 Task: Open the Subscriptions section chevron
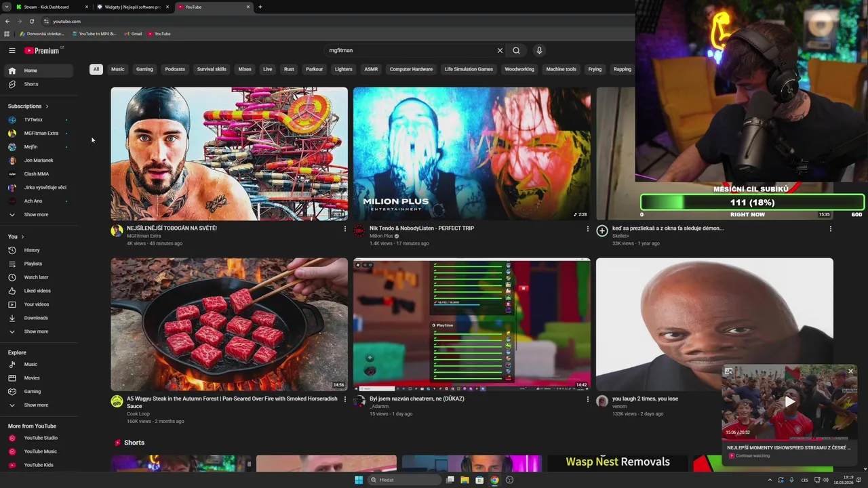(x=47, y=106)
